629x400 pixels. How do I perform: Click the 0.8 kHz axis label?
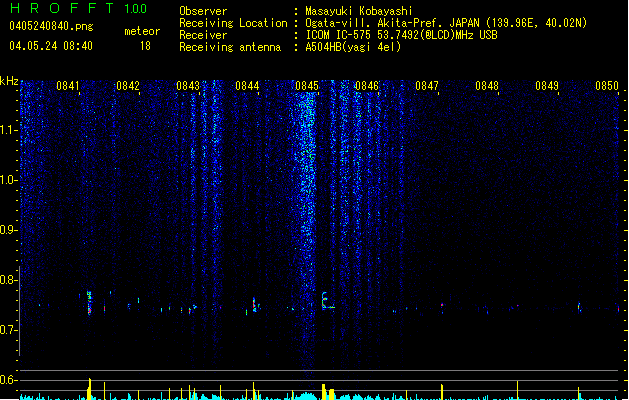coord(9,280)
